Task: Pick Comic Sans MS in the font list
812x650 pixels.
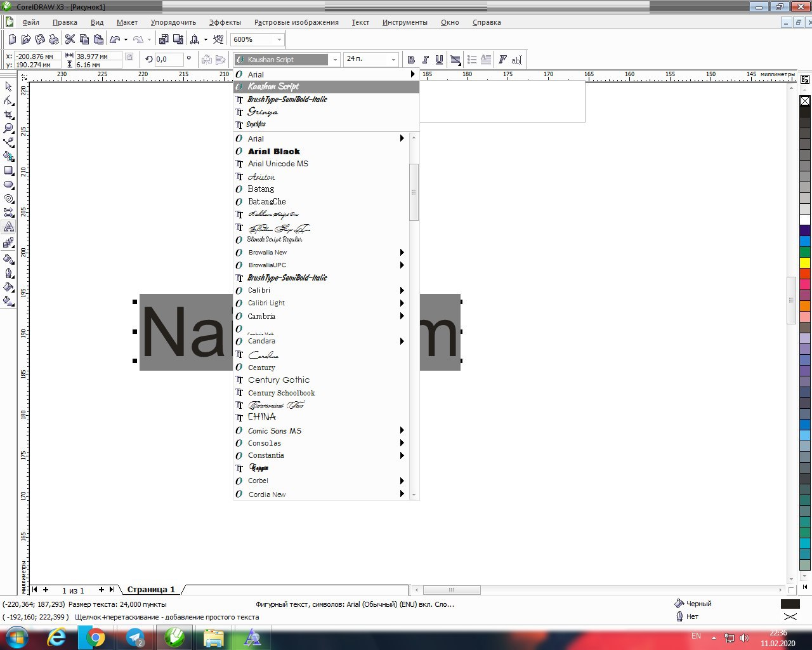Action: 275,431
